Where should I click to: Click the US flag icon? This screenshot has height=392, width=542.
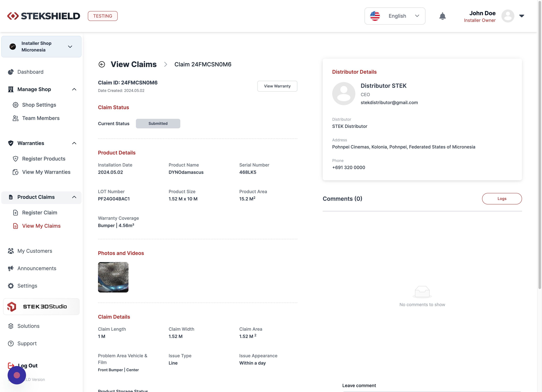pos(375,16)
